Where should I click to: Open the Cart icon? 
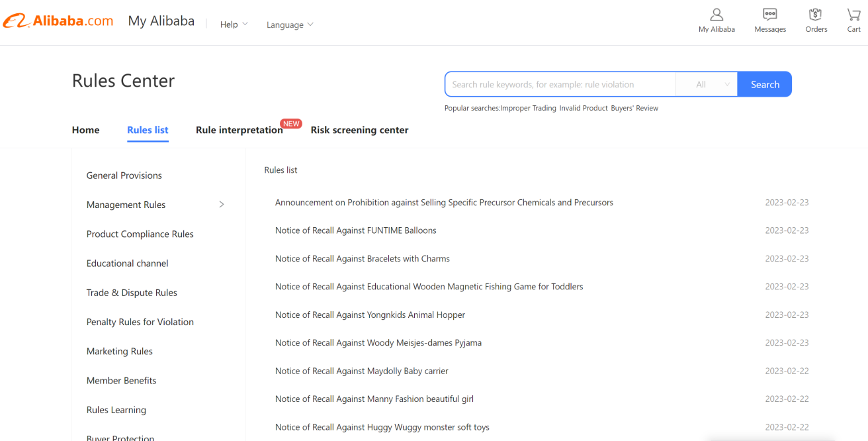click(x=854, y=21)
